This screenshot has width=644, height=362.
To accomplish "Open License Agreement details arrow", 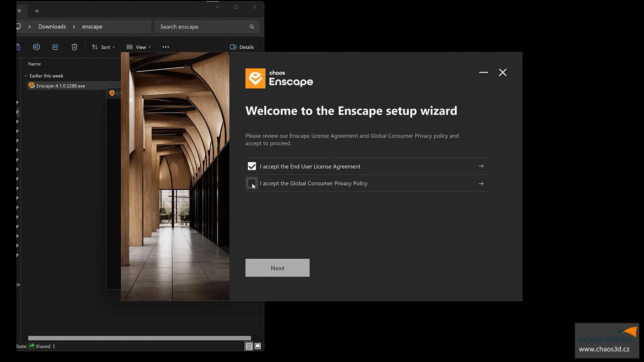I will 481,166.
